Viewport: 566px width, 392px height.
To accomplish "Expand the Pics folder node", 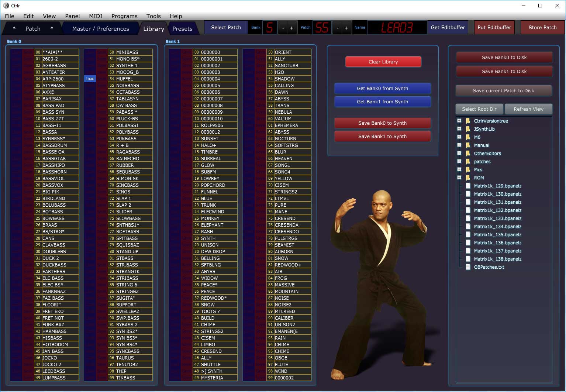I will [459, 169].
